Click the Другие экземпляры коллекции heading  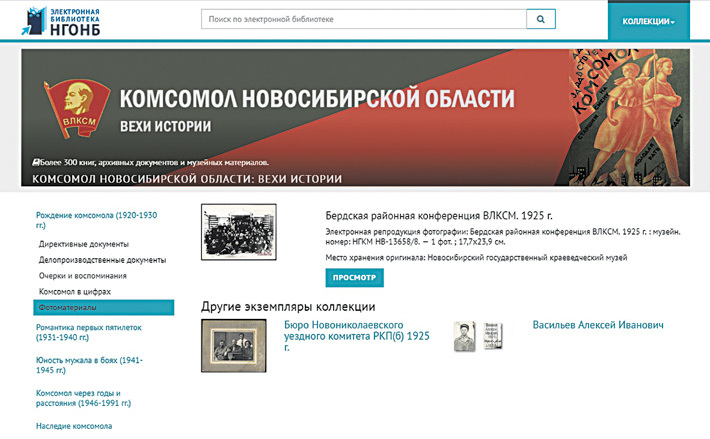click(288, 307)
